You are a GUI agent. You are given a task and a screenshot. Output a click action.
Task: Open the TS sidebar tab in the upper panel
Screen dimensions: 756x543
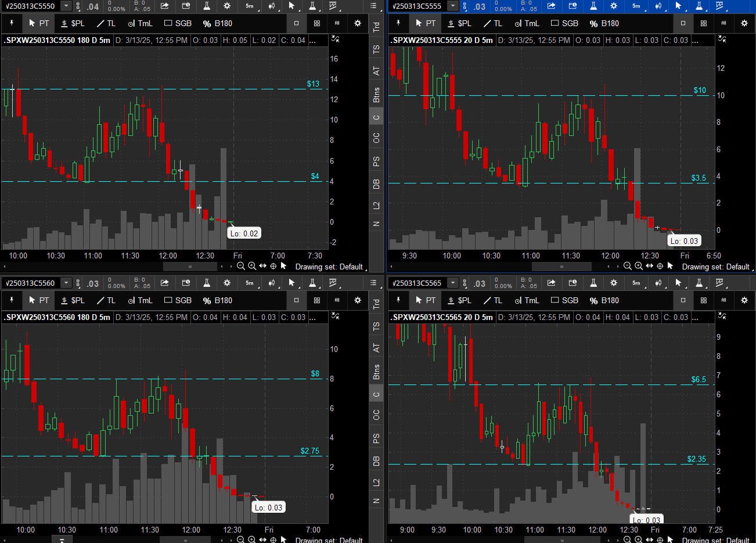click(x=376, y=49)
